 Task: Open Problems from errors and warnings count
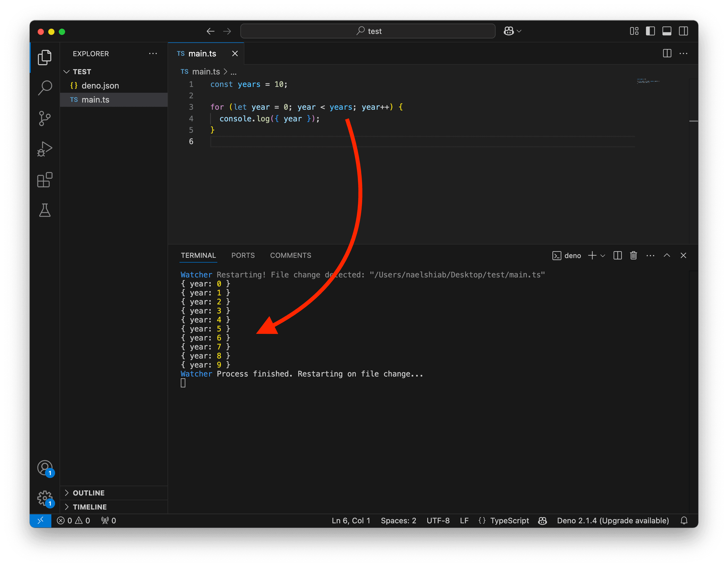73,521
